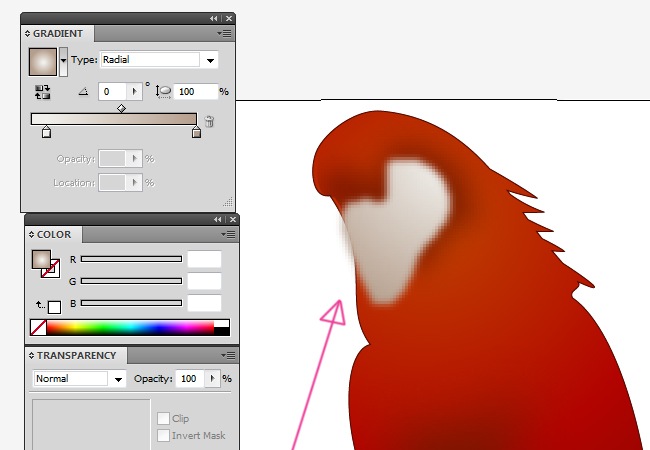The width and height of the screenshot is (650, 450).
Task: Click the gradient stop Opacity field
Action: pyautogui.click(x=112, y=159)
